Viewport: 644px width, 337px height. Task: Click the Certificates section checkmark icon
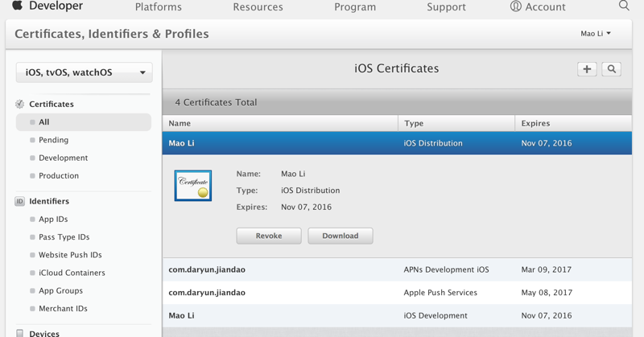click(x=20, y=104)
